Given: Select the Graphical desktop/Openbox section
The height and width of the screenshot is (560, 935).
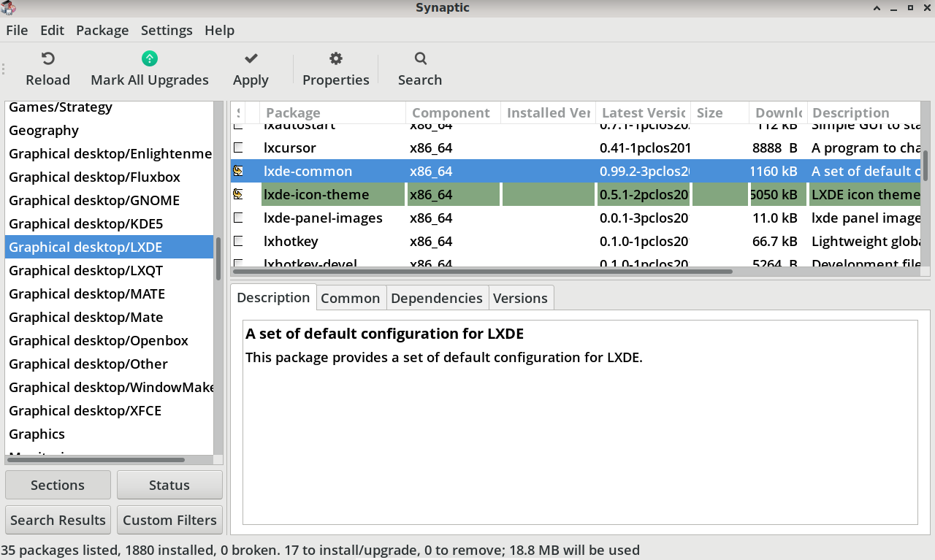Looking at the screenshot, I should (x=109, y=340).
